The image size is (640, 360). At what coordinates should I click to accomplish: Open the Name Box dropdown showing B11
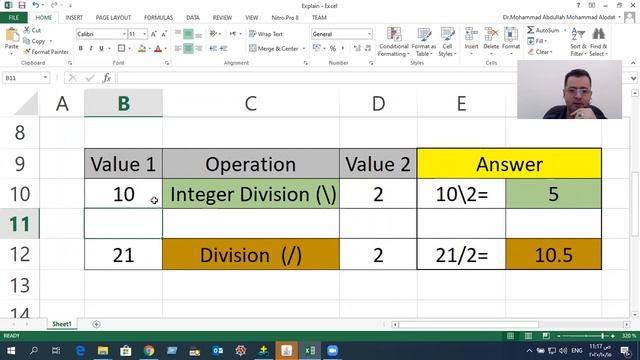point(45,78)
